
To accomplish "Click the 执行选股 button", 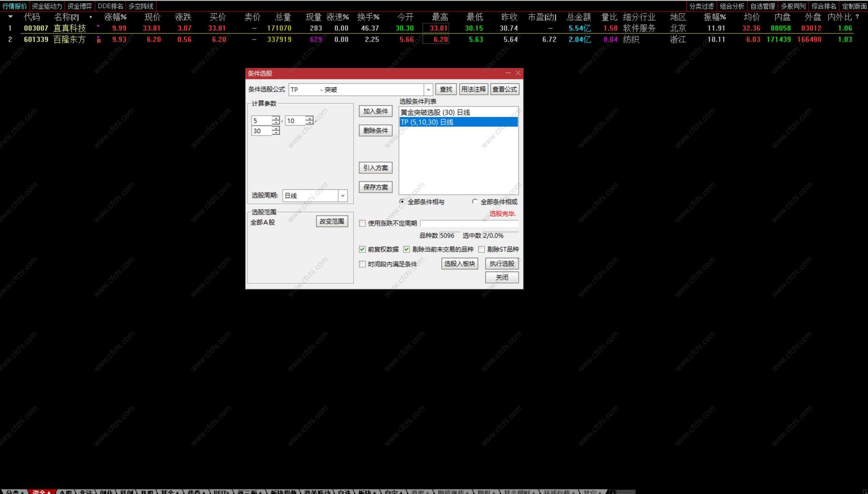I will click(502, 264).
